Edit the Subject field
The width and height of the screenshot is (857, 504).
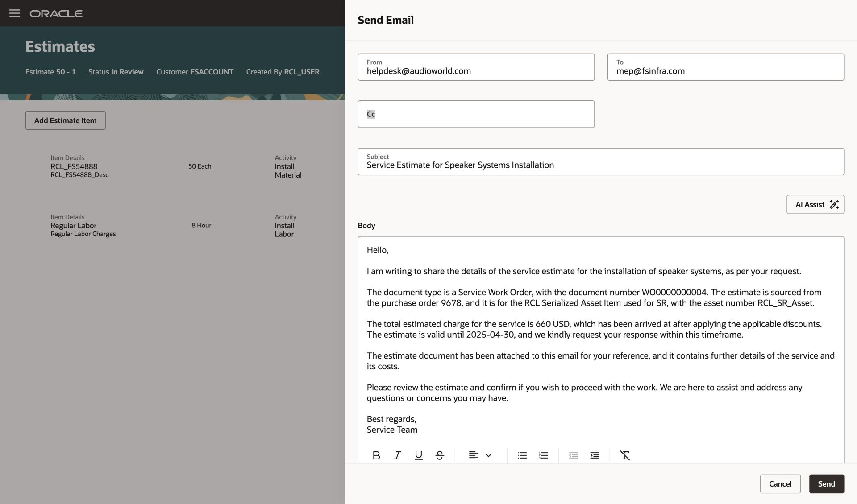[x=600, y=165]
